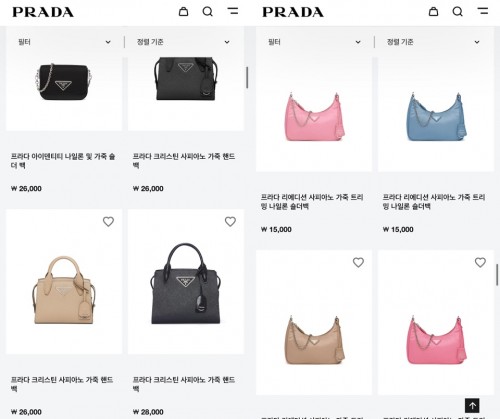Click the black scroll-to-top arrow button
The width and height of the screenshot is (500, 419).
pos(472,406)
